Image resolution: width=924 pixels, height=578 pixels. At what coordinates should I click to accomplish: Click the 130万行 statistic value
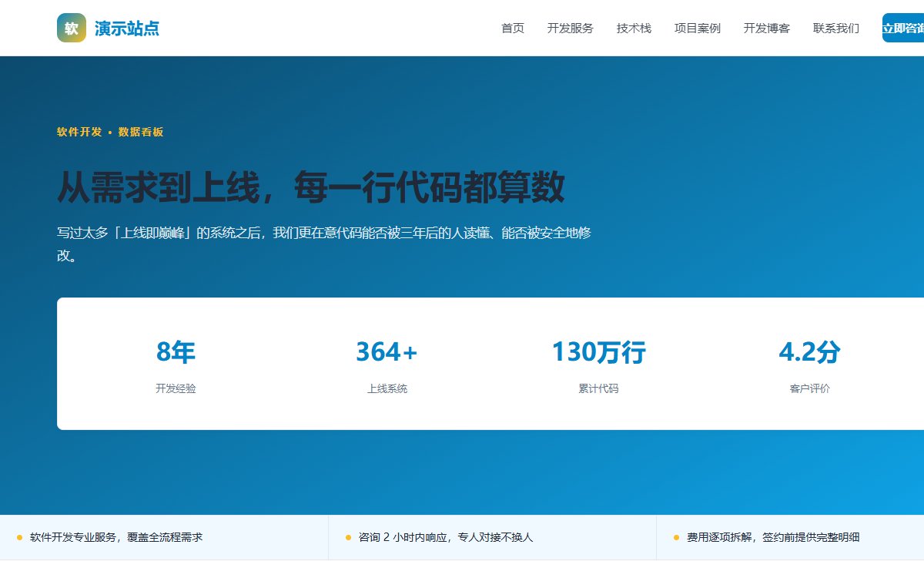pos(598,352)
